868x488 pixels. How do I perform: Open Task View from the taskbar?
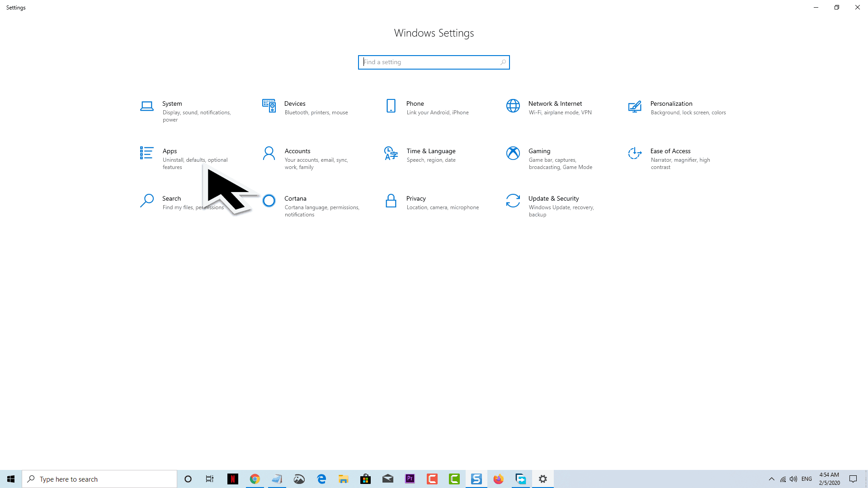pyautogui.click(x=210, y=479)
